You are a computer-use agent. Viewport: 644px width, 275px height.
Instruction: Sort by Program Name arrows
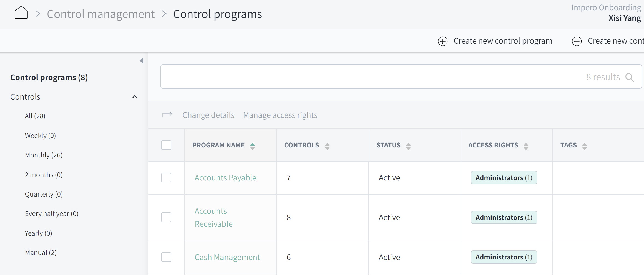253,146
